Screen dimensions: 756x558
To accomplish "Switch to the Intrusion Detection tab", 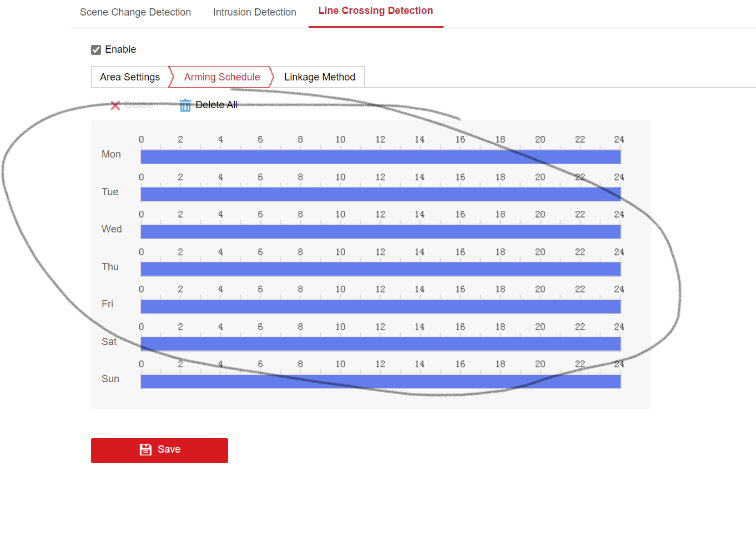I will [254, 12].
